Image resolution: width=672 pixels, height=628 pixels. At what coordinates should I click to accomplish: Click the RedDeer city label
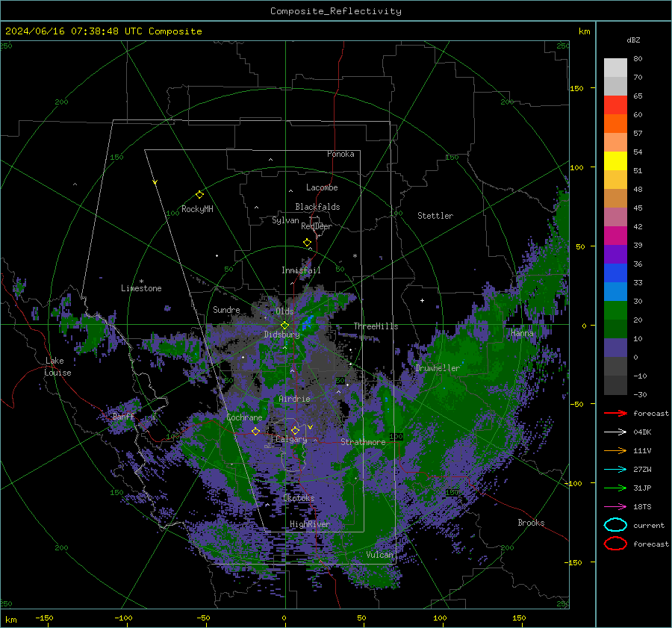coord(317,226)
